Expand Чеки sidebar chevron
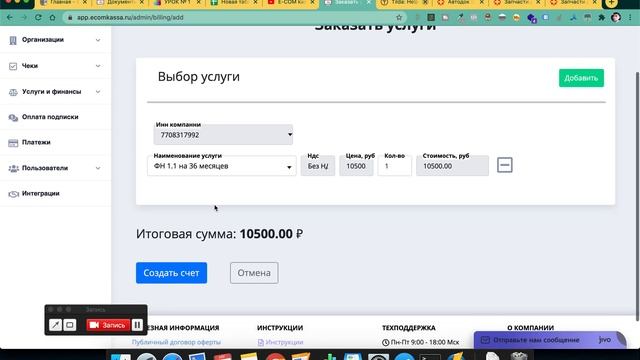Image resolution: width=640 pixels, height=360 pixels. [x=98, y=66]
